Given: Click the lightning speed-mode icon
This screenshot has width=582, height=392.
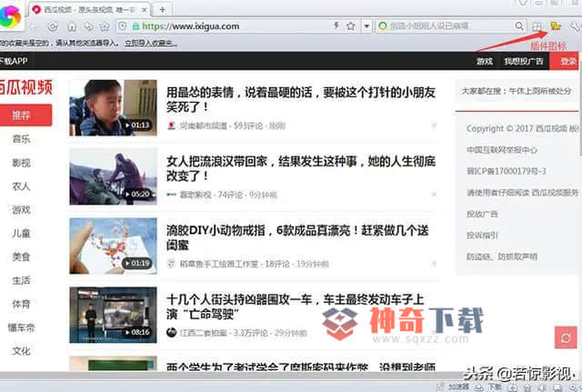Looking at the screenshot, I should (336, 25).
